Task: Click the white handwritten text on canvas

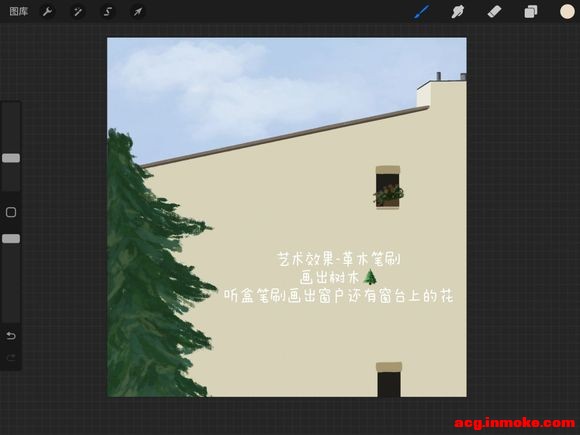Action: point(338,278)
